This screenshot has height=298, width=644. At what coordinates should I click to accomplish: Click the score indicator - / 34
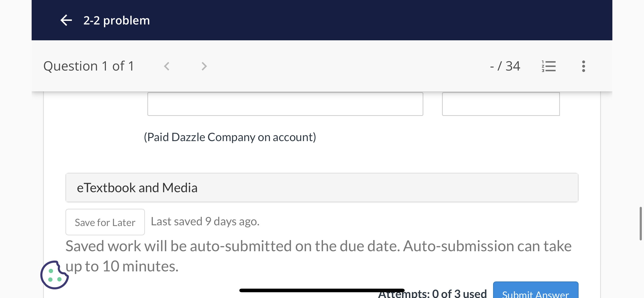click(505, 66)
